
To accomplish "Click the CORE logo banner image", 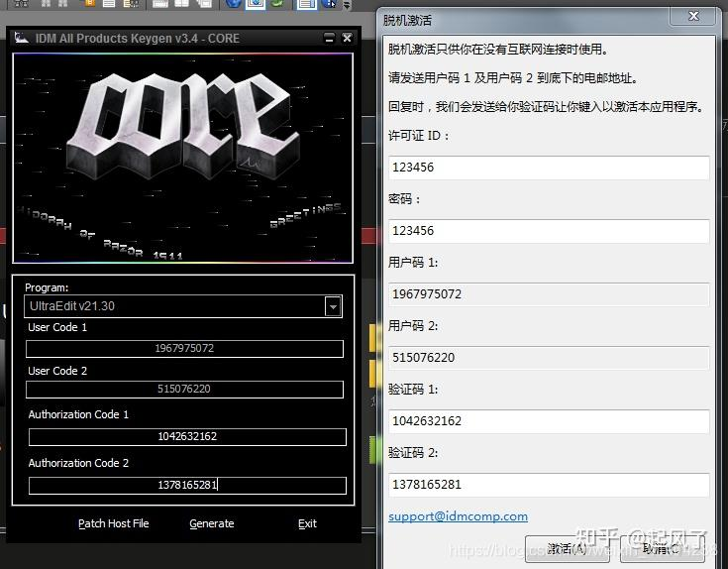I will click(x=182, y=157).
